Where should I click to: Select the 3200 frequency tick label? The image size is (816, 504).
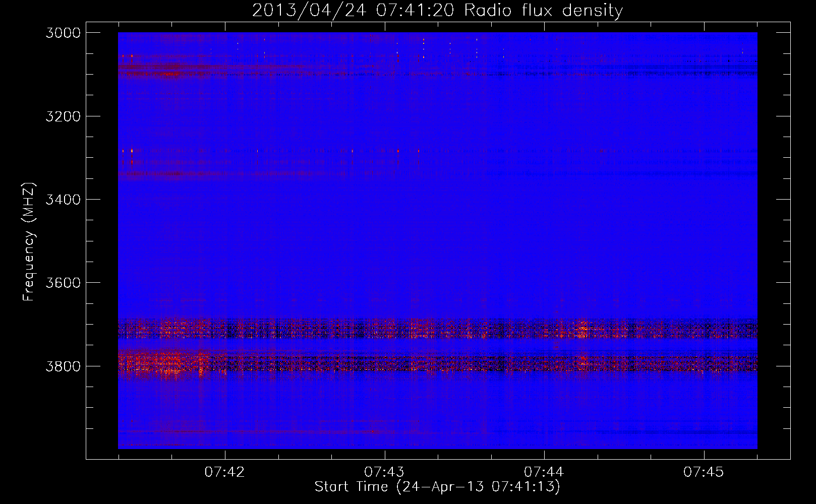pos(63,116)
